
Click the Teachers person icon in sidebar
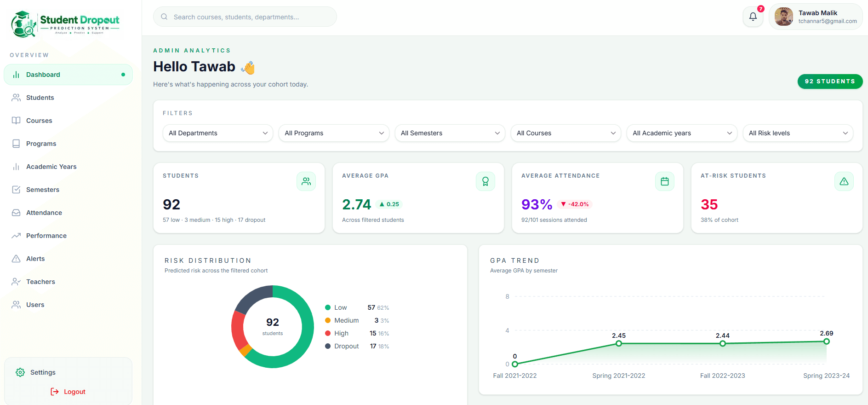click(16, 282)
